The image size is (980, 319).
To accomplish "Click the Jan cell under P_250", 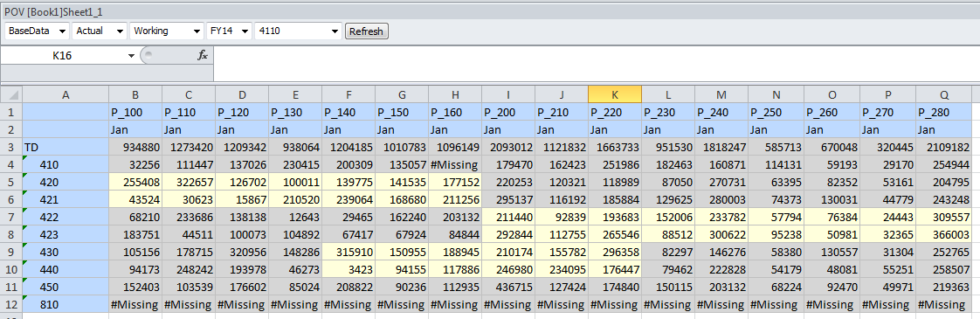I will click(776, 130).
